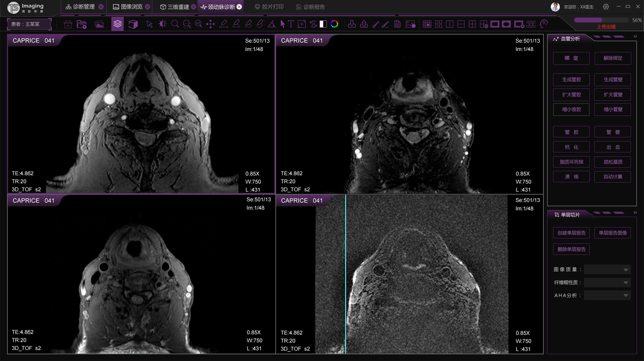Click the text annotation T tool
Image resolution: width=644 pixels, height=361 pixels.
(291, 24)
